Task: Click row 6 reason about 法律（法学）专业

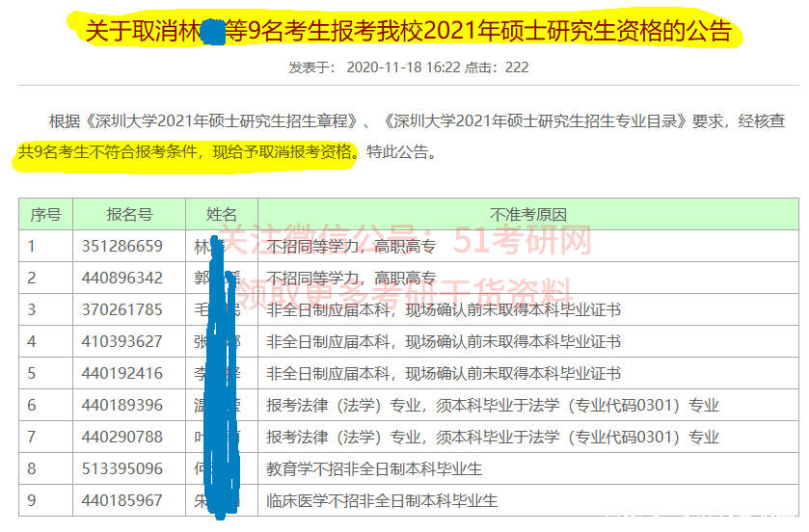Action: point(493,406)
